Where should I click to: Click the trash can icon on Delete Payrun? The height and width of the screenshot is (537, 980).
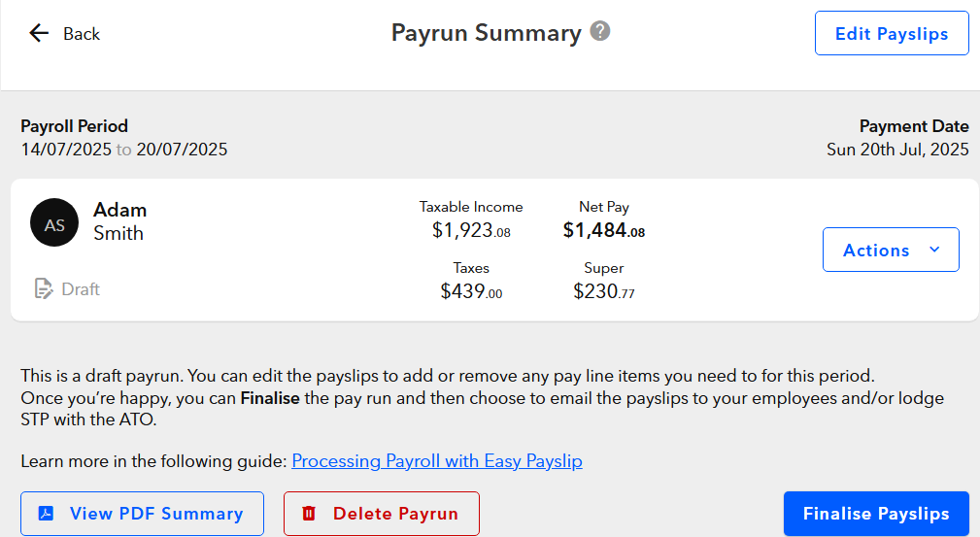pyautogui.click(x=309, y=514)
